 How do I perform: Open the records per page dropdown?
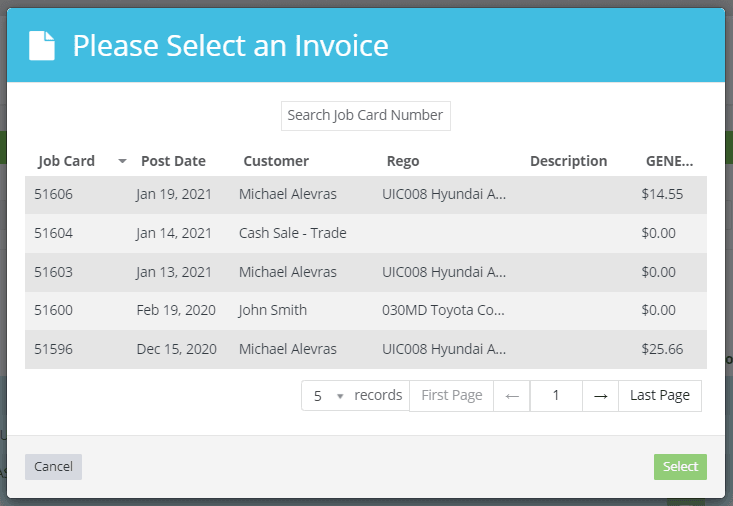329,396
